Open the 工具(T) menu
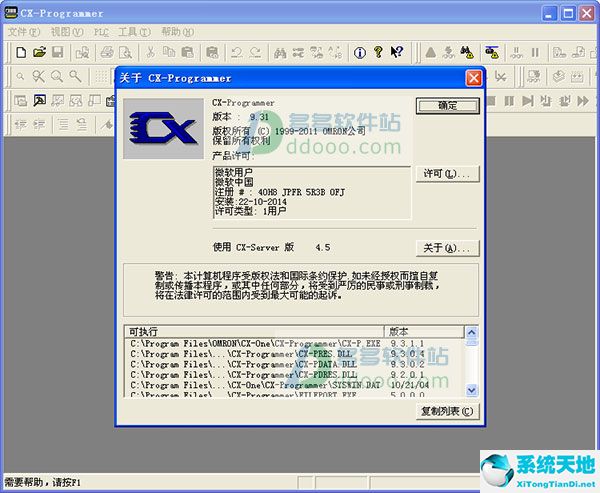Image resolution: width=600 pixels, height=493 pixels. point(134,32)
